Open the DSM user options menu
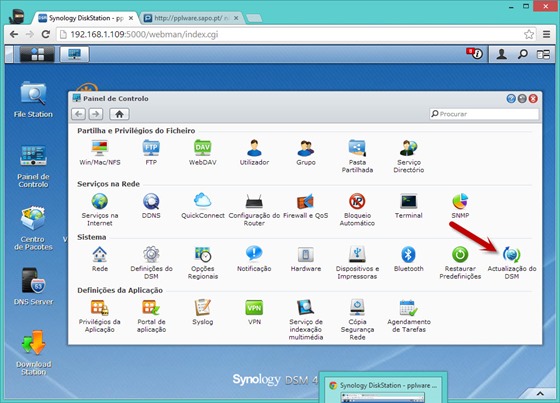The image size is (560, 403). pos(501,54)
